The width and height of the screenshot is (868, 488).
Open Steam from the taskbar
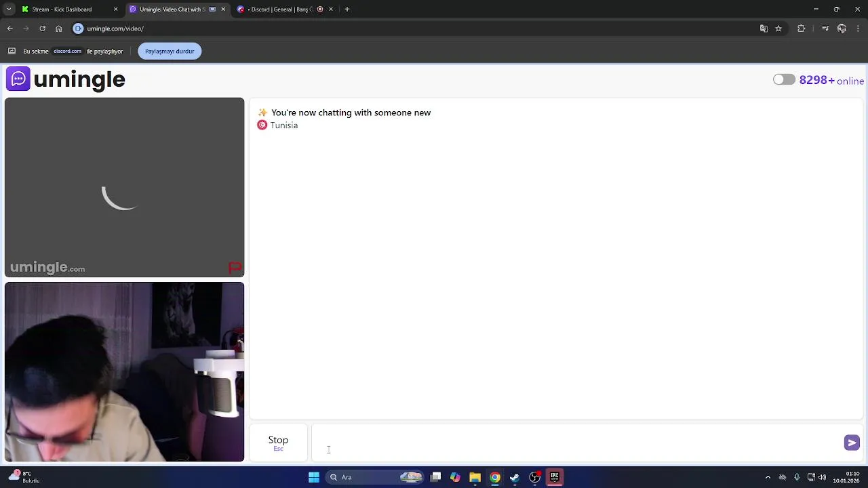(x=515, y=477)
